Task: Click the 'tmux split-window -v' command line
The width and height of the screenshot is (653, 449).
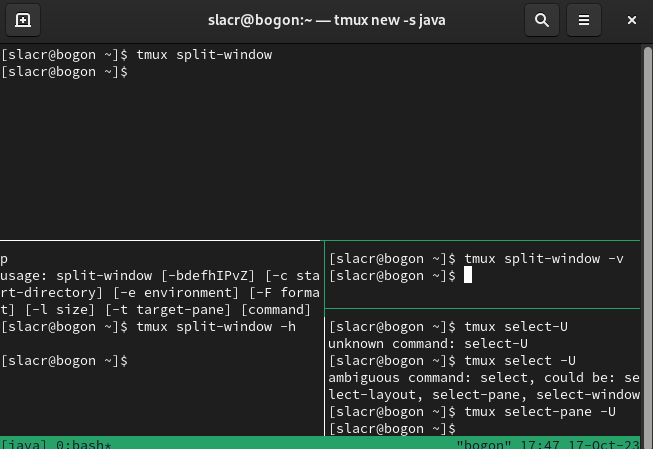Action: tap(544, 258)
